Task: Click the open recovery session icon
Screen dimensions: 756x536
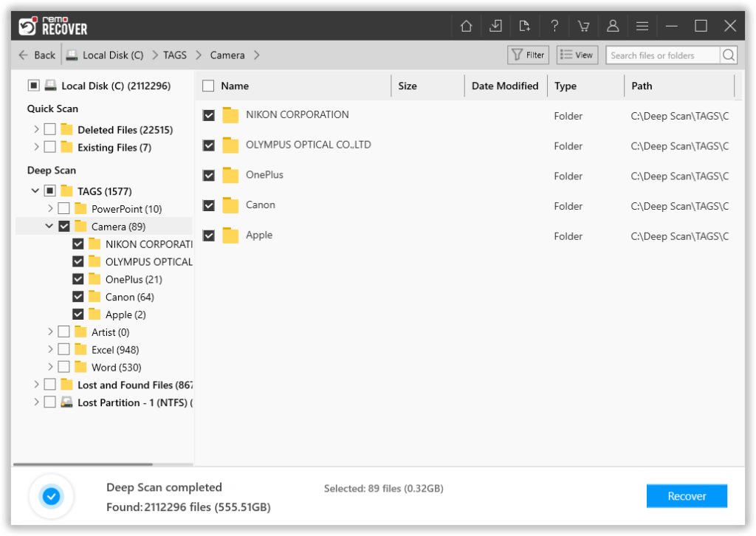Action: [525, 26]
